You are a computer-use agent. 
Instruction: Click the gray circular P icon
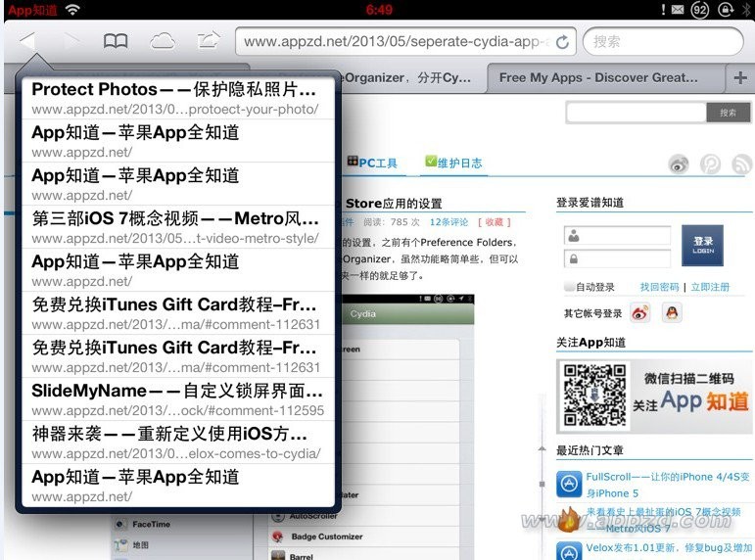[710, 164]
